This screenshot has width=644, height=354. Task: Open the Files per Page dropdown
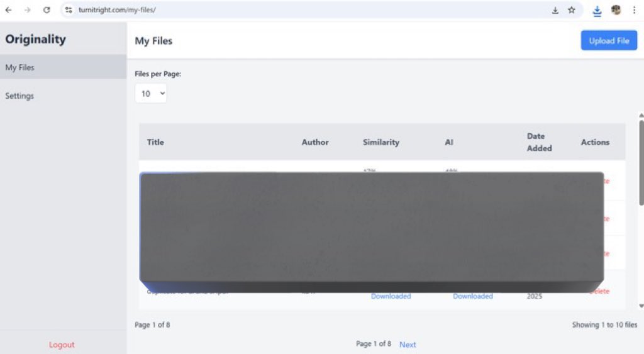151,94
